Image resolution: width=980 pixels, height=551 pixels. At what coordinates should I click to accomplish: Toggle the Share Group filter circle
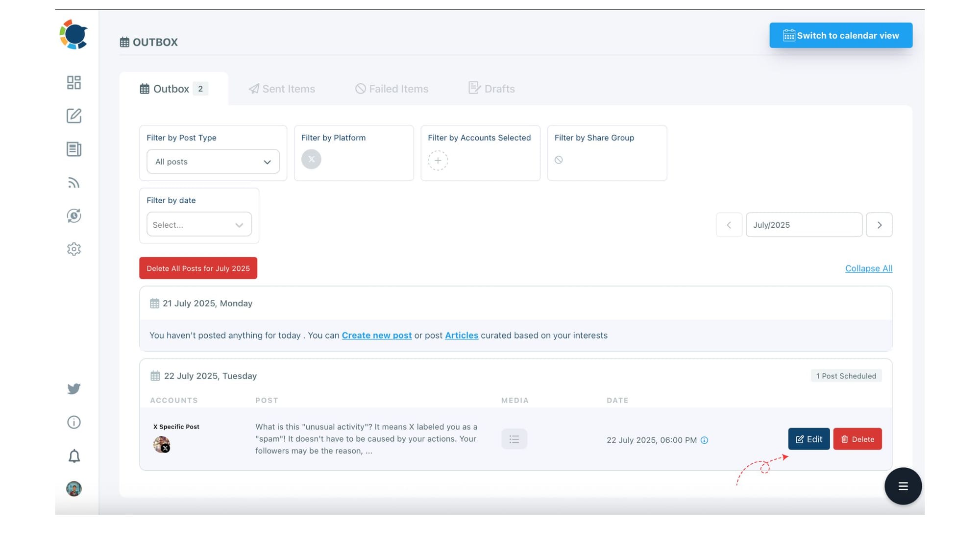pyautogui.click(x=559, y=160)
